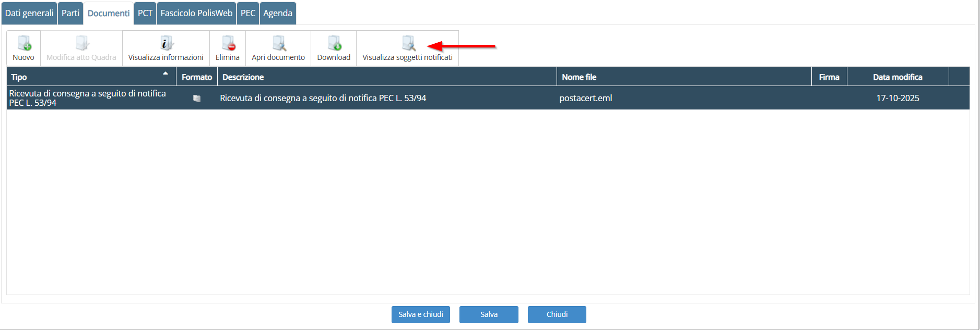Open Visualizza soggetti notificati icon
980x330 pixels.
point(408,43)
